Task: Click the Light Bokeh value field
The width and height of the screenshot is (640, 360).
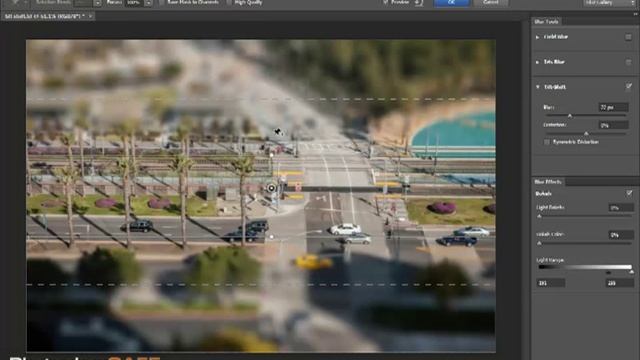Action: tap(620, 208)
